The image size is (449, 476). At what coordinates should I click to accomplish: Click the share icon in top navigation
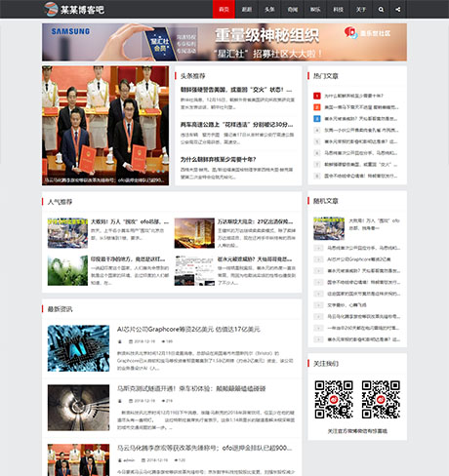(398, 10)
